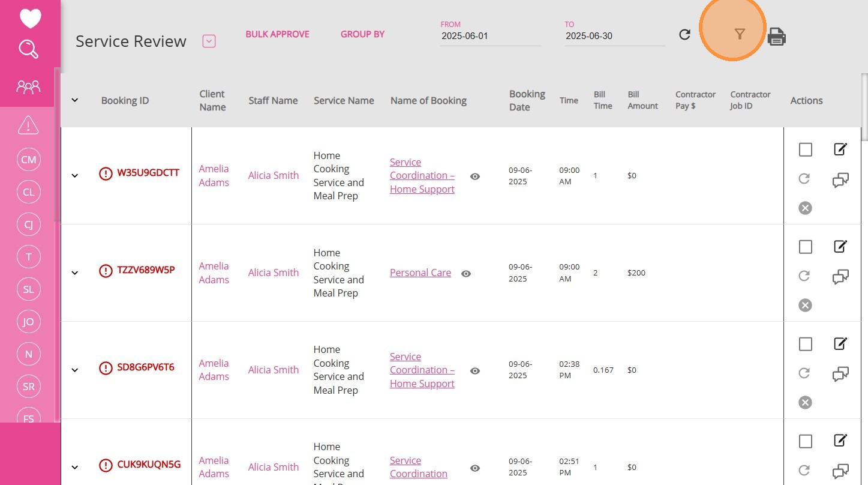Edit booking W35U9GDCTT with pencil icon
The height and width of the screenshot is (485, 868).
point(840,149)
